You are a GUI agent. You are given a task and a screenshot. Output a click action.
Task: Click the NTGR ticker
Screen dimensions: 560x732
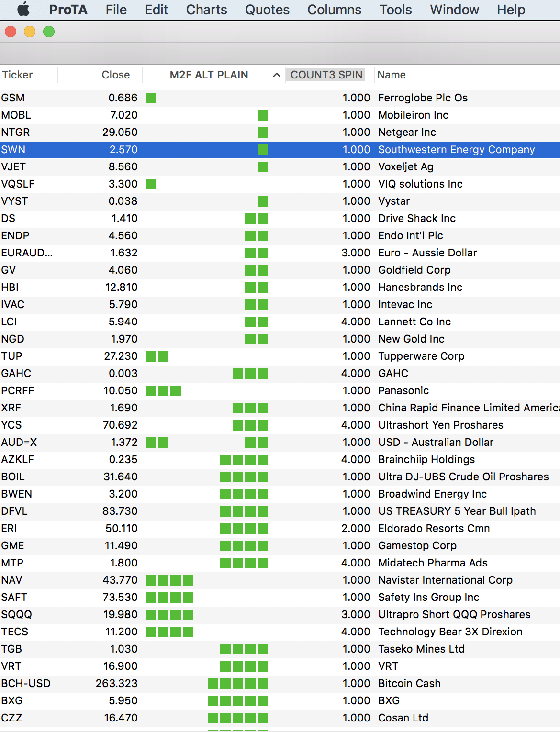[x=16, y=133]
